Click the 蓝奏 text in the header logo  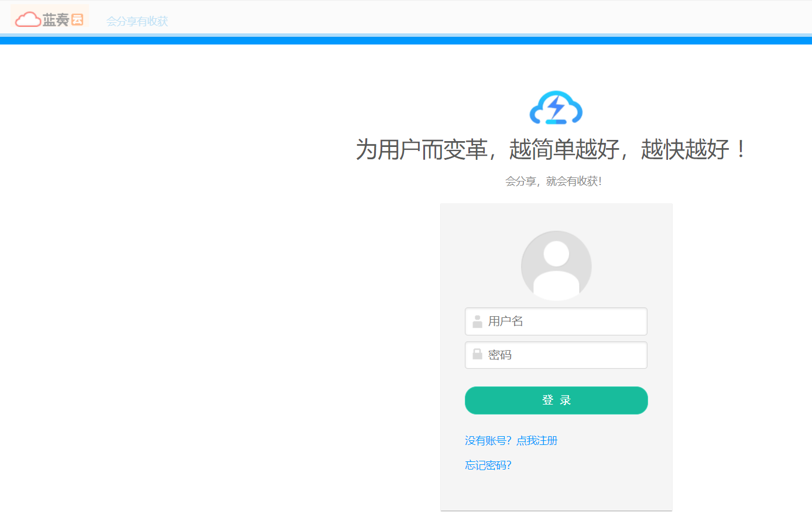tap(56, 20)
